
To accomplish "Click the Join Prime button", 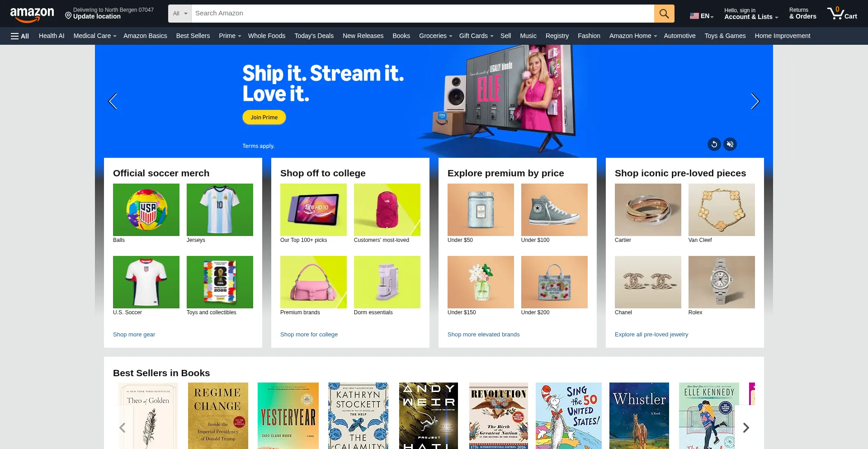I will click(x=264, y=117).
